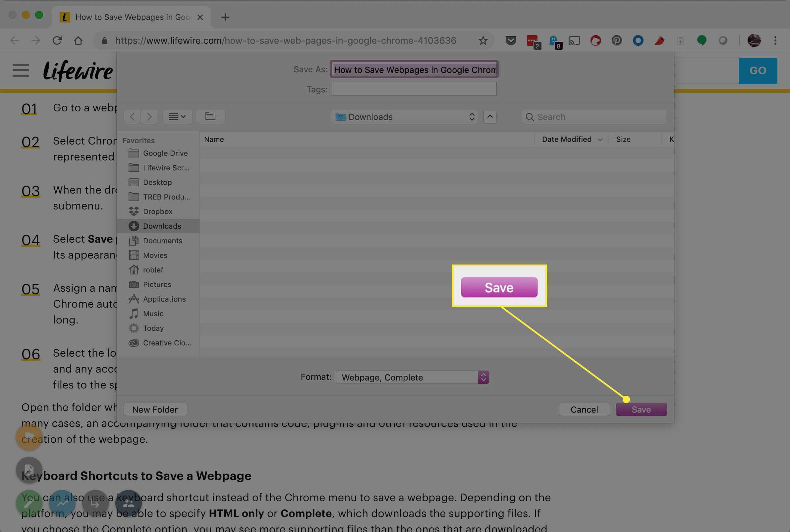This screenshot has height=532, width=790.
Task: Click the dark people floating icon
Action: 128,503
